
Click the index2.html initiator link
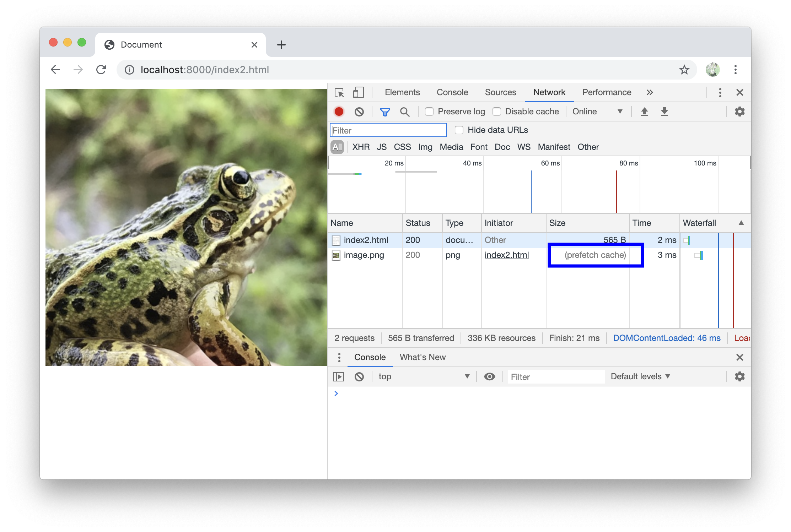(506, 255)
